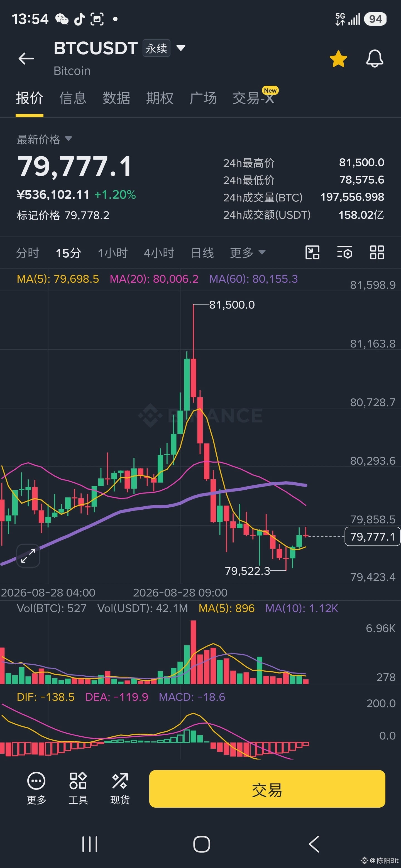Screen dimensions: 401x868
Task: Expand the 最新价格 price type dropdown
Action: click(45, 139)
